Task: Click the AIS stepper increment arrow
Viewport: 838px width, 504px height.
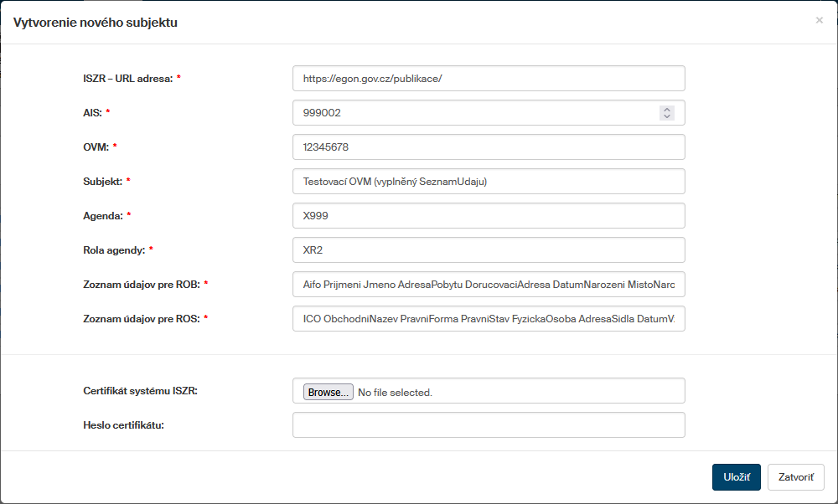Action: pyautogui.click(x=667, y=108)
